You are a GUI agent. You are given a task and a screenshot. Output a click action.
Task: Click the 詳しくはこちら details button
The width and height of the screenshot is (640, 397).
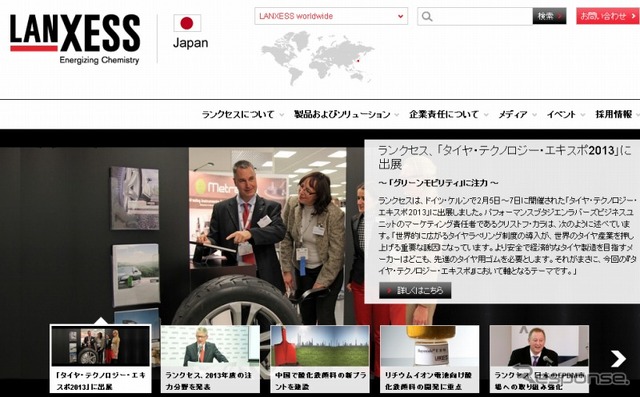[x=415, y=291]
